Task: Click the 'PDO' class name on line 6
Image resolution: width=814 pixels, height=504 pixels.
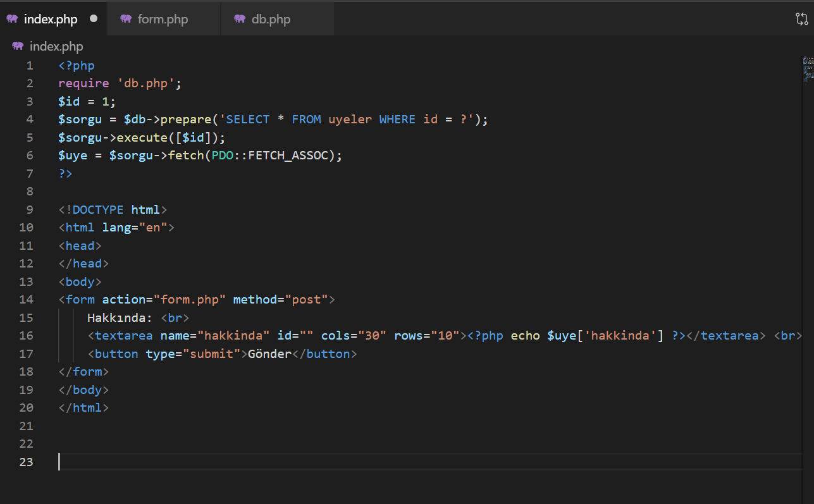Action: click(222, 156)
